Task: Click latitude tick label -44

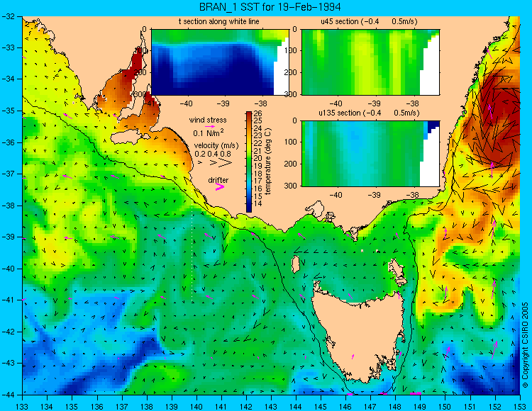Action: point(9,395)
